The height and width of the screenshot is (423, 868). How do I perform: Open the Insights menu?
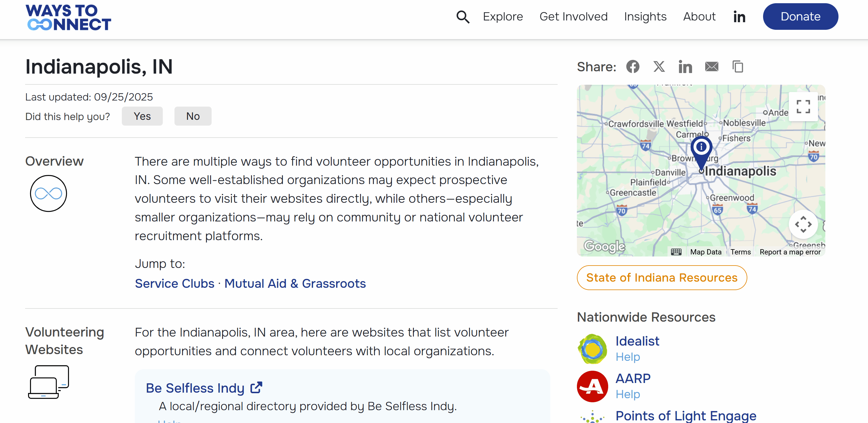coord(645,17)
